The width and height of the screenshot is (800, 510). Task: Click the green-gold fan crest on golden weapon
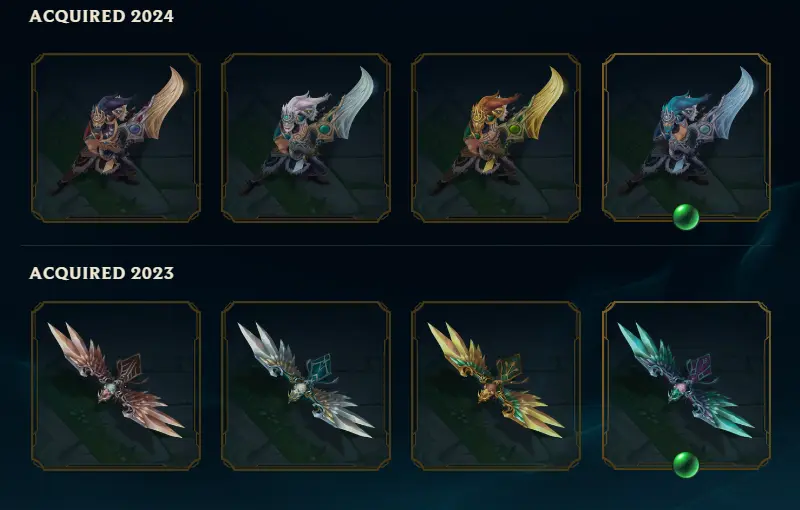click(510, 368)
